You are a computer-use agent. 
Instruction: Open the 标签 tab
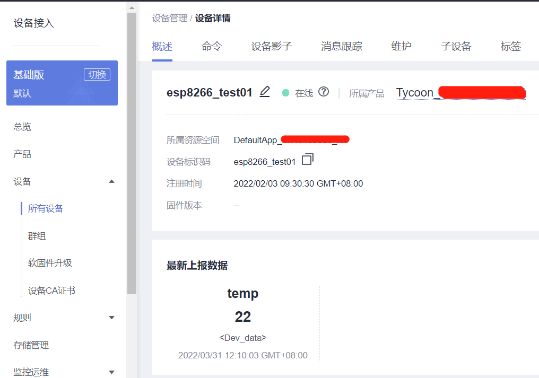coord(511,46)
